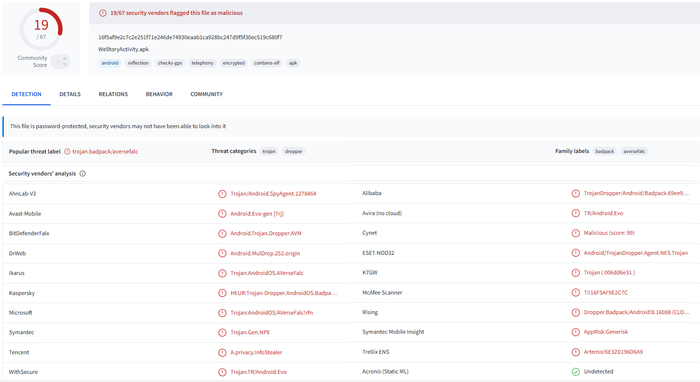Click the 19/67 detection score gauge
Image resolution: width=700 pixels, height=382 pixels.
point(41,29)
